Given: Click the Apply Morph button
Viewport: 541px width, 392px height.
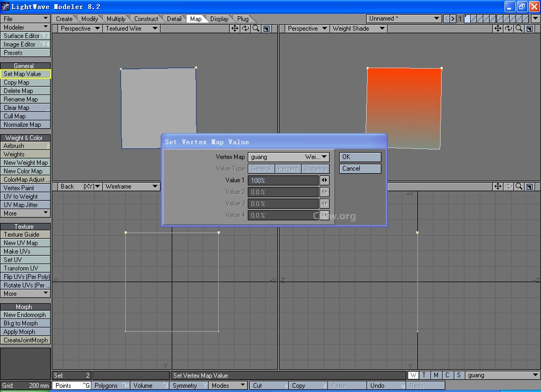Looking at the screenshot, I should click(x=25, y=332).
